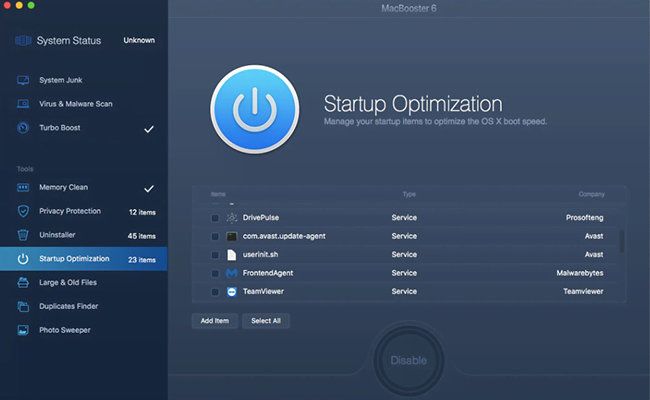Click the round Disable button

pyautogui.click(x=409, y=360)
